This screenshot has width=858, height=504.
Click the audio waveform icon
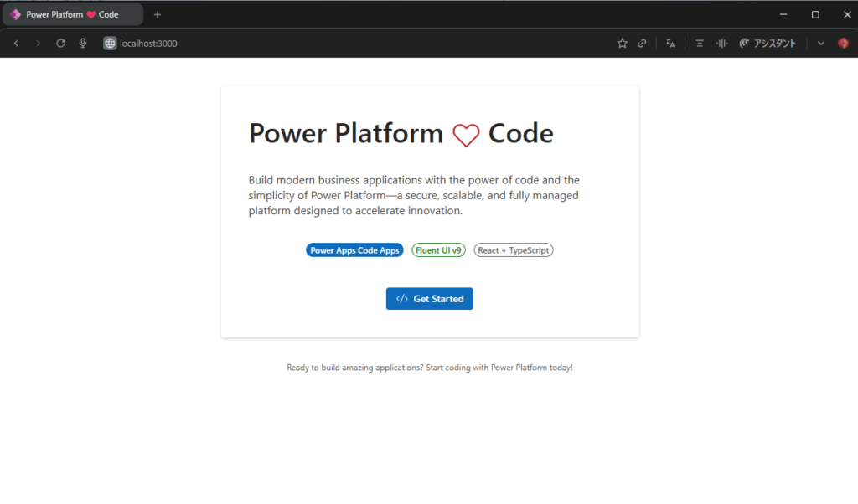click(x=721, y=44)
